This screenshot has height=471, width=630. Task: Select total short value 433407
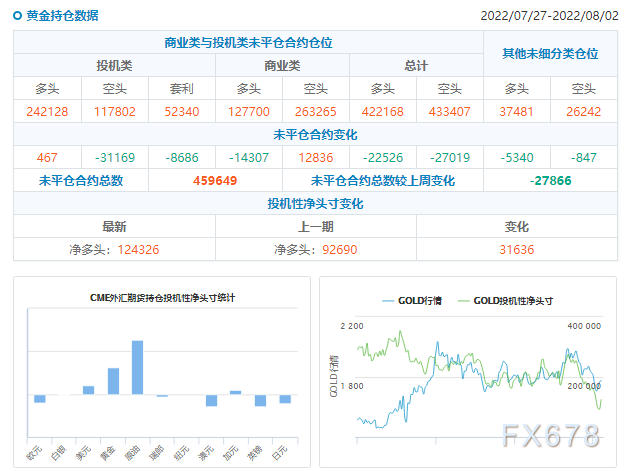click(x=450, y=111)
